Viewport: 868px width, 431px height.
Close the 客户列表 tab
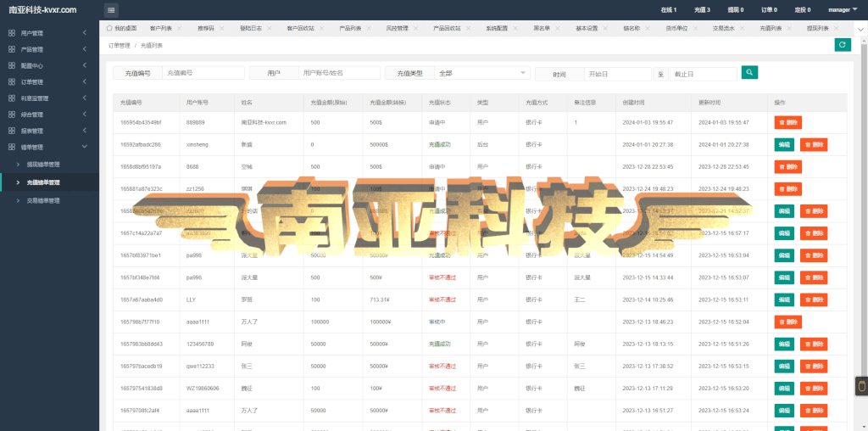(181, 28)
